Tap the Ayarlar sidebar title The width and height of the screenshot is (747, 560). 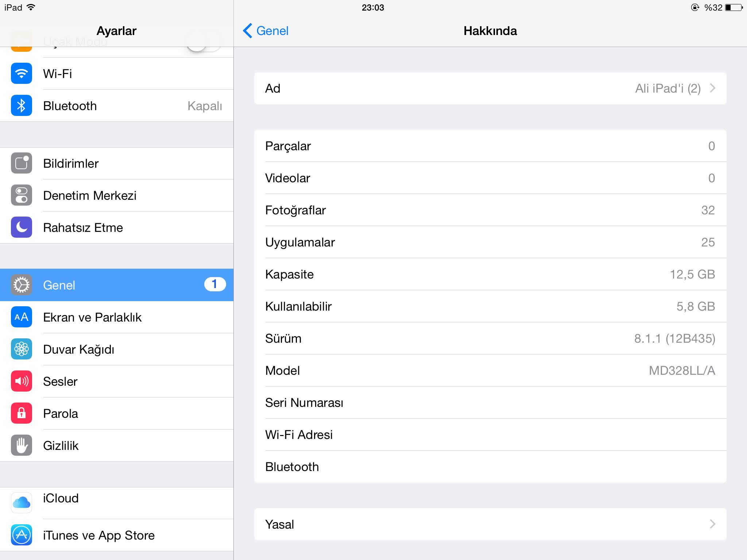(x=116, y=31)
